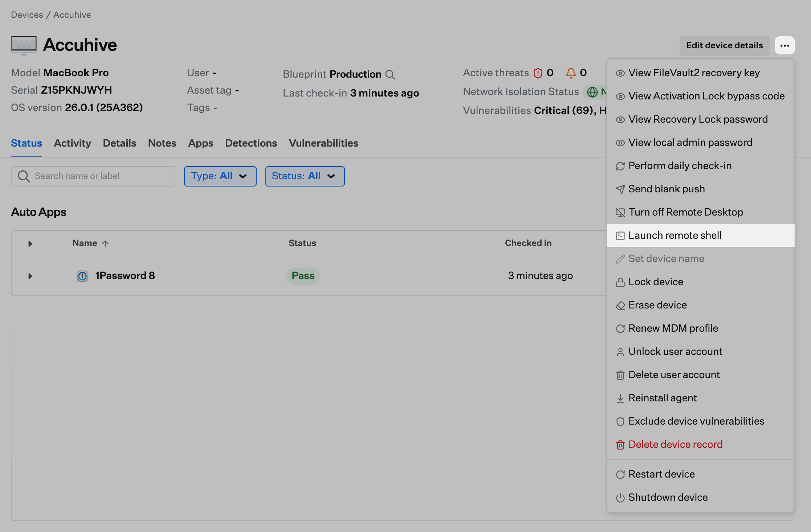Open the Details tab
This screenshot has height=532, width=811.
[x=119, y=143]
